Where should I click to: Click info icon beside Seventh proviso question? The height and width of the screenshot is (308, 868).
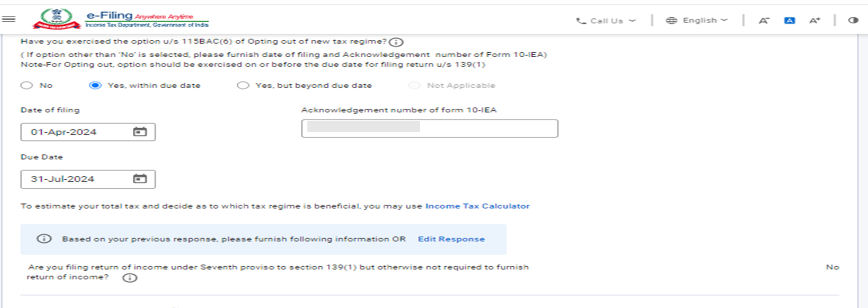[x=130, y=278]
